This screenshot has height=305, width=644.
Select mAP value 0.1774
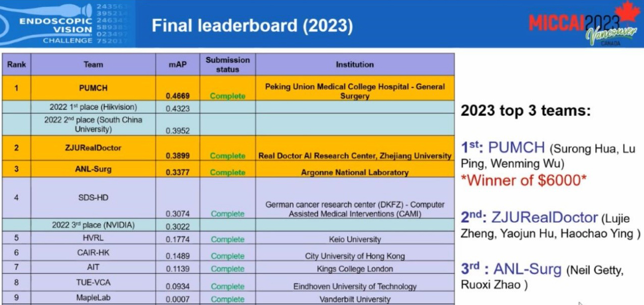[x=178, y=239]
